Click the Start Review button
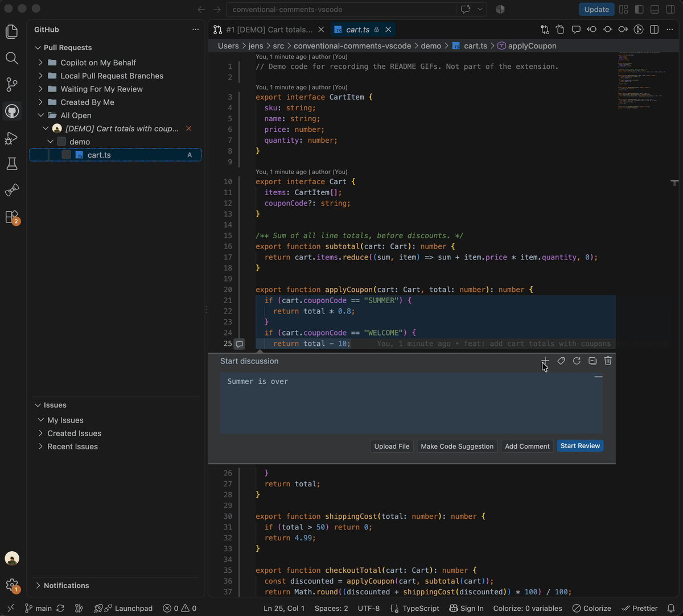This screenshot has width=683, height=616. coord(580,446)
